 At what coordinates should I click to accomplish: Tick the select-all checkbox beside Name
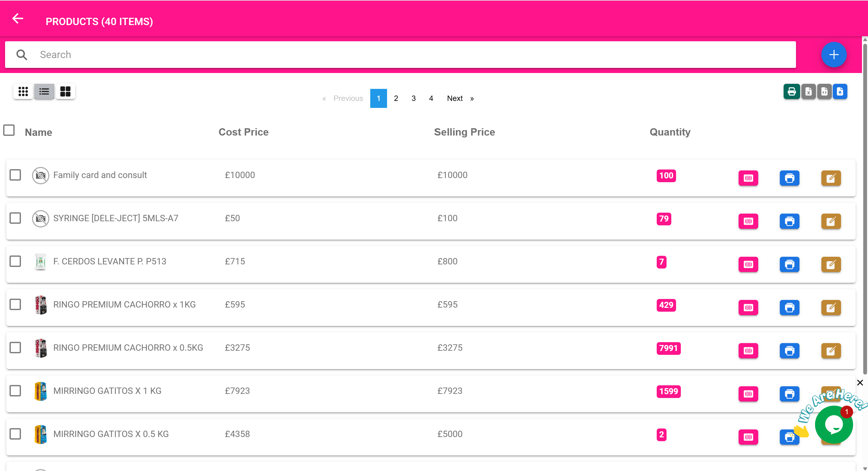(x=9, y=130)
